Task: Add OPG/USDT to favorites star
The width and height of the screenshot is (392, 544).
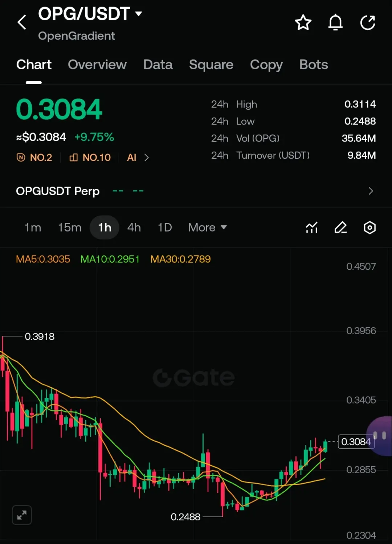Action: [303, 23]
